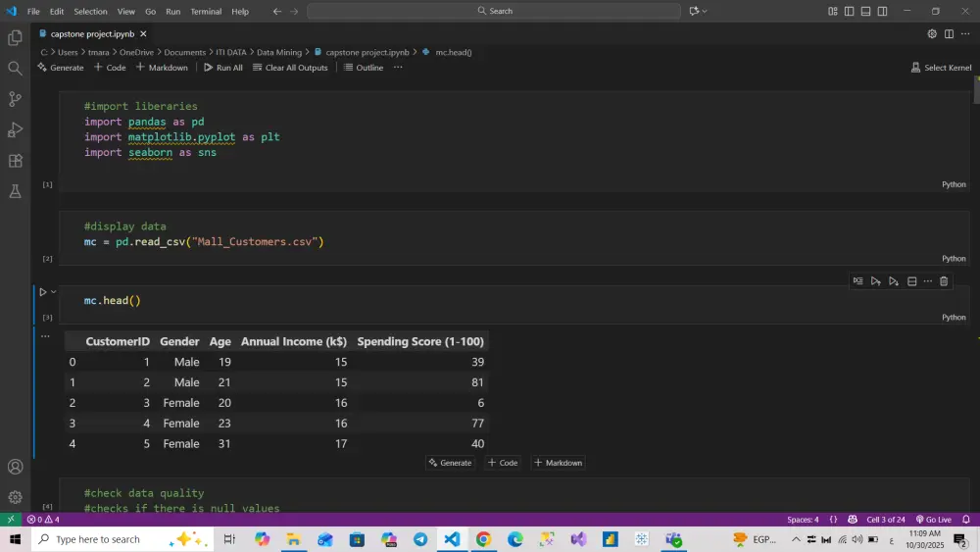Open output More Actions ellipsis beside table
This screenshot has height=552, width=980.
pyautogui.click(x=45, y=336)
